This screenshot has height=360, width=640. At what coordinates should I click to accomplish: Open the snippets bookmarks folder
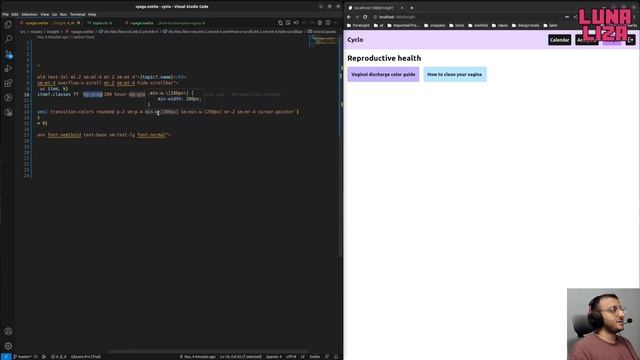(435, 25)
